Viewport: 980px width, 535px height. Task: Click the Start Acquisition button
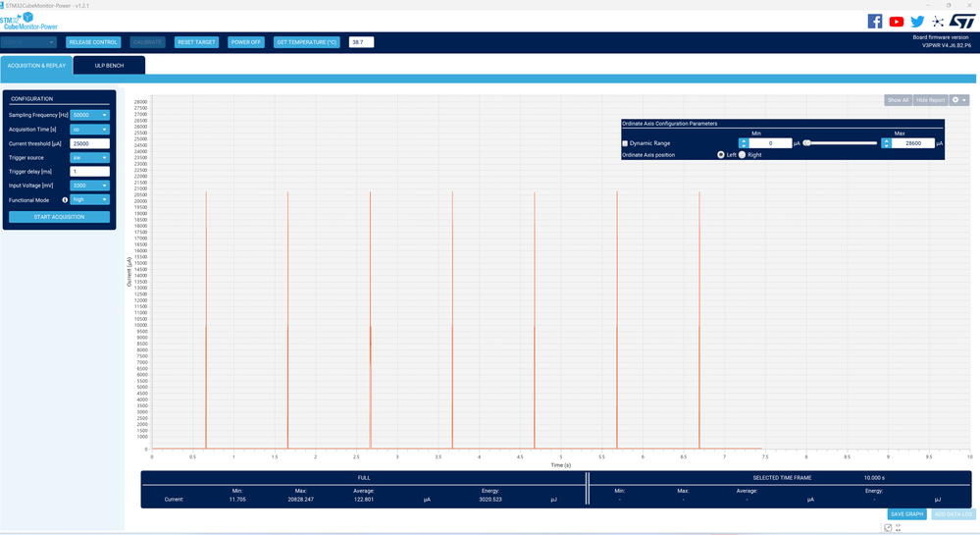[x=60, y=217]
